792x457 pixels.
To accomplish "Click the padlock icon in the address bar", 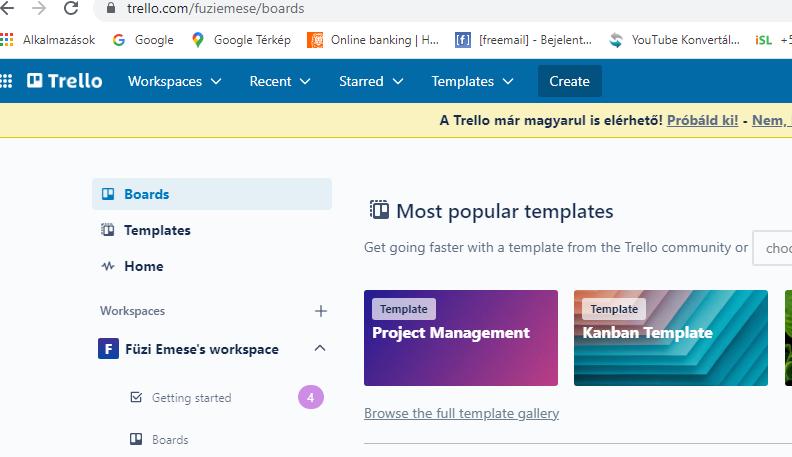I will (111, 8).
